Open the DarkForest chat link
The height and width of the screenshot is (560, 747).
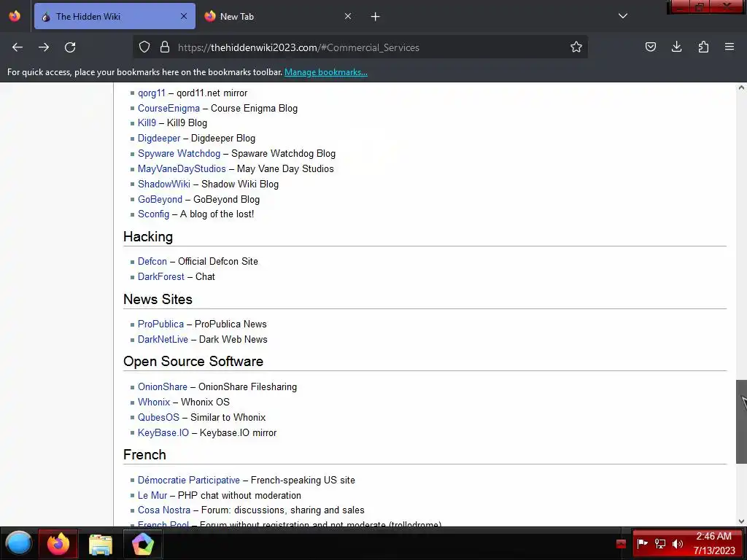point(161,276)
